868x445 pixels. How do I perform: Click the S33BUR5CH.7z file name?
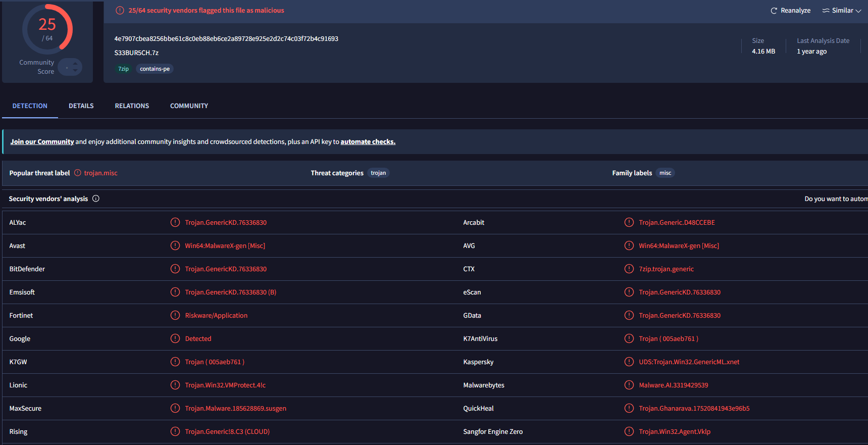point(136,53)
